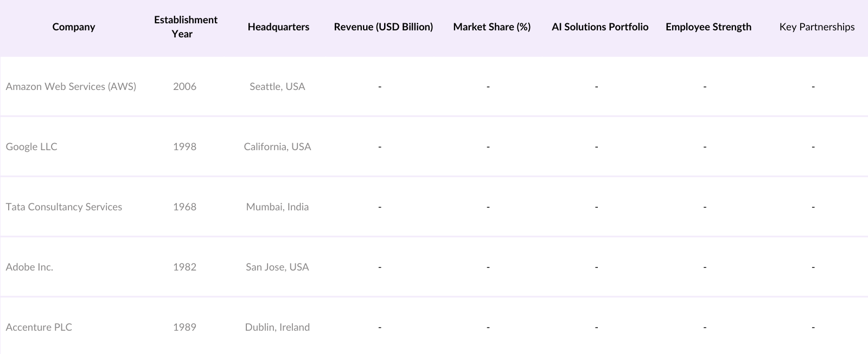Click the 2006 establishment year cell
Viewport: 868px width, 354px height.
coord(184,87)
